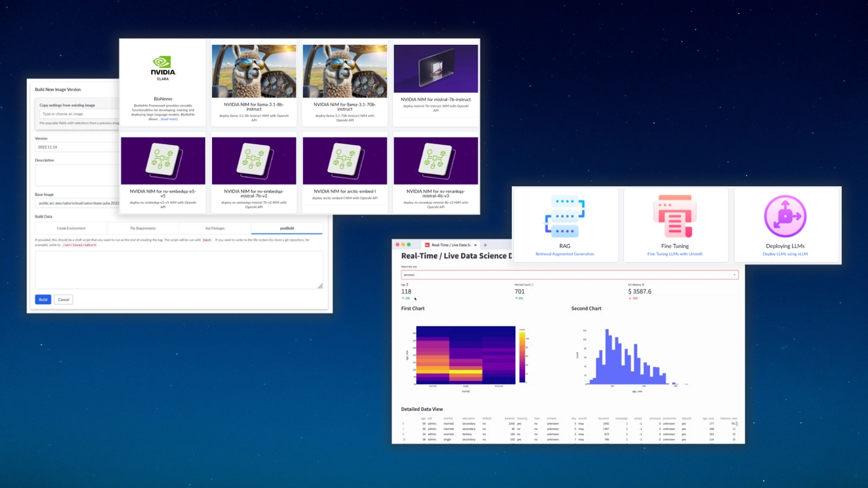Open a new browser tab with the plus icon

point(485,245)
